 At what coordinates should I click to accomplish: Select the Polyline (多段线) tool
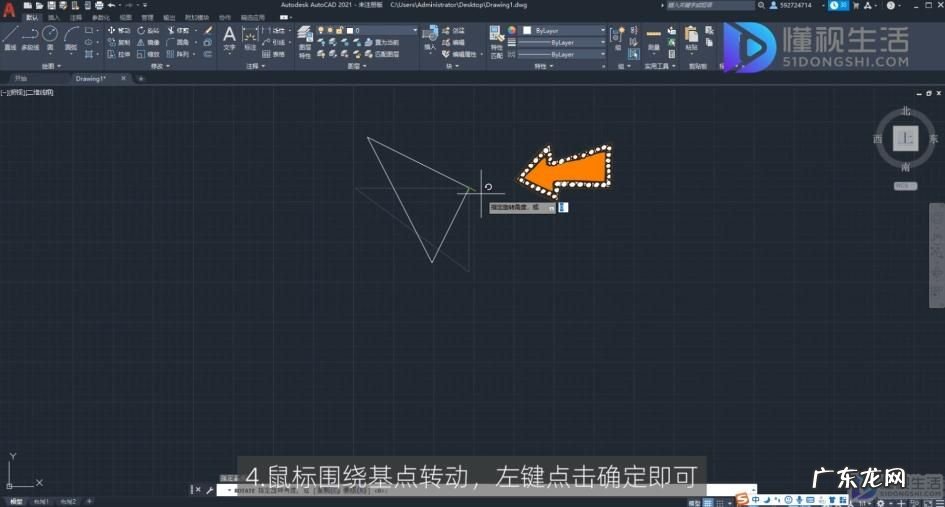click(29, 36)
